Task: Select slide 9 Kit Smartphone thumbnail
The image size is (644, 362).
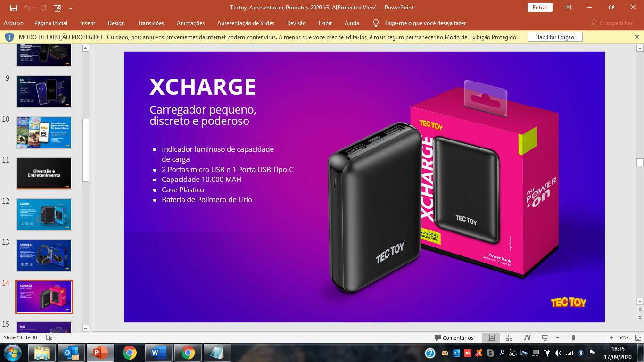Action: click(x=44, y=91)
